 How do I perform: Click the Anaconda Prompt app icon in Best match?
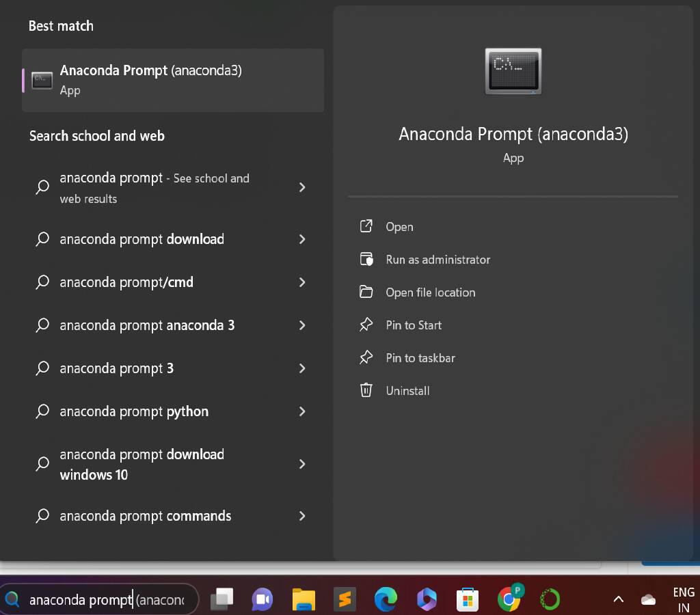coord(42,80)
